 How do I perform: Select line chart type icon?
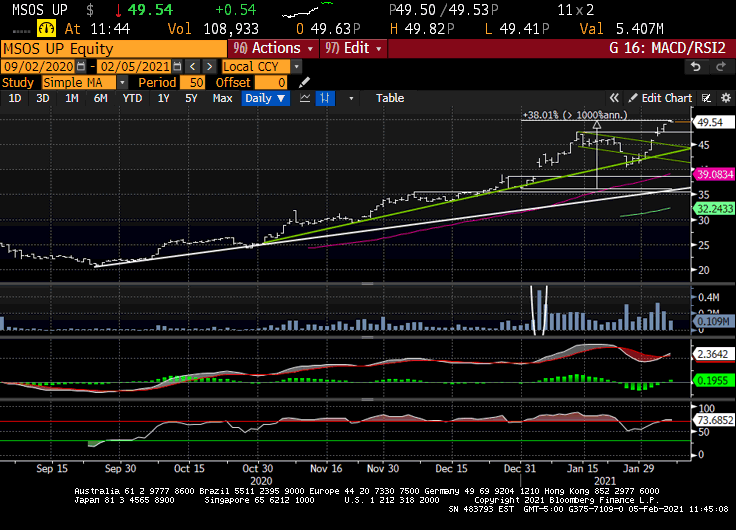pyautogui.click(x=305, y=98)
